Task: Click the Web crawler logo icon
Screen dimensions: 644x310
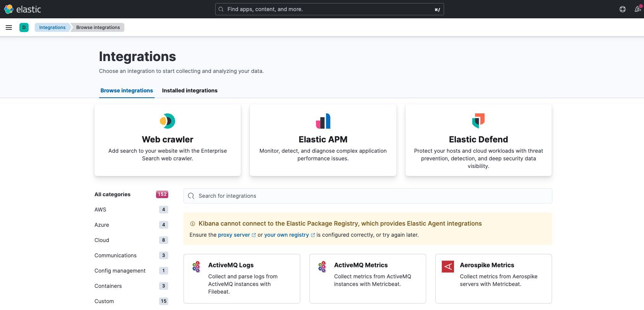Action: point(167,121)
